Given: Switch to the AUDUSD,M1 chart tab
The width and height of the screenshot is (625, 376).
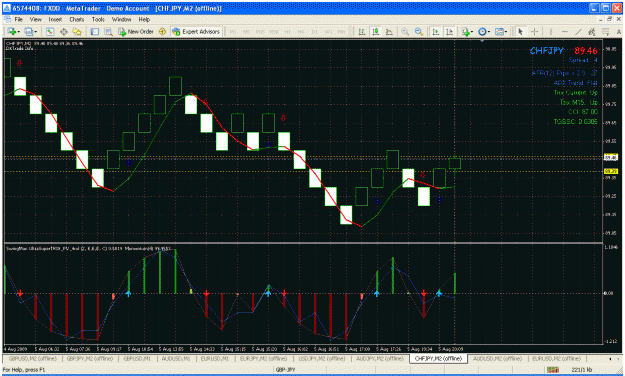Looking at the screenshot, I should (x=175, y=358).
